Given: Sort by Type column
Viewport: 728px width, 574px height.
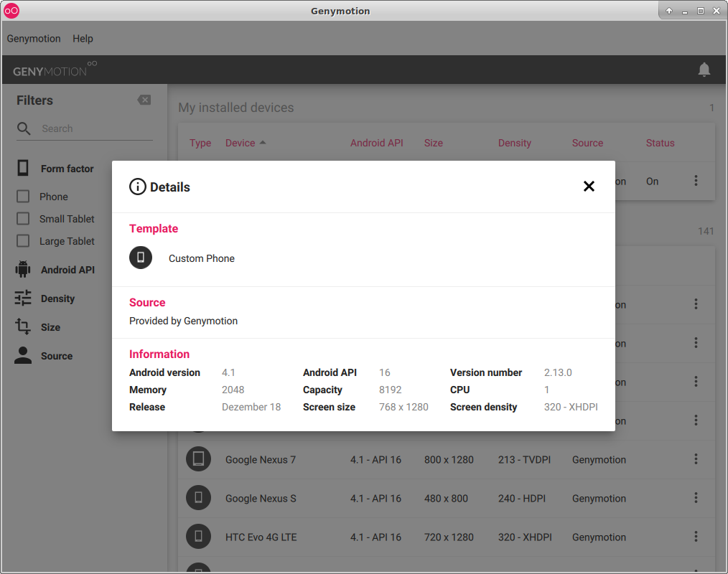Looking at the screenshot, I should point(200,143).
